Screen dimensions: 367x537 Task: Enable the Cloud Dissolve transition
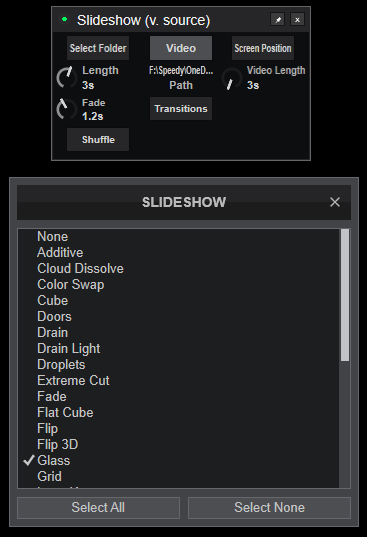(80, 268)
